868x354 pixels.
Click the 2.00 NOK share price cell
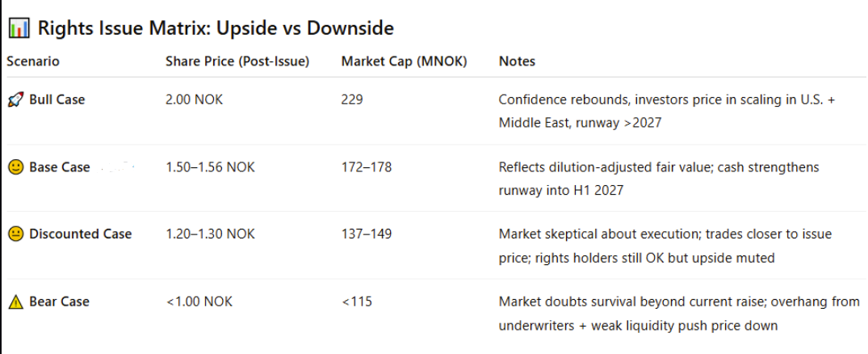coord(194,99)
